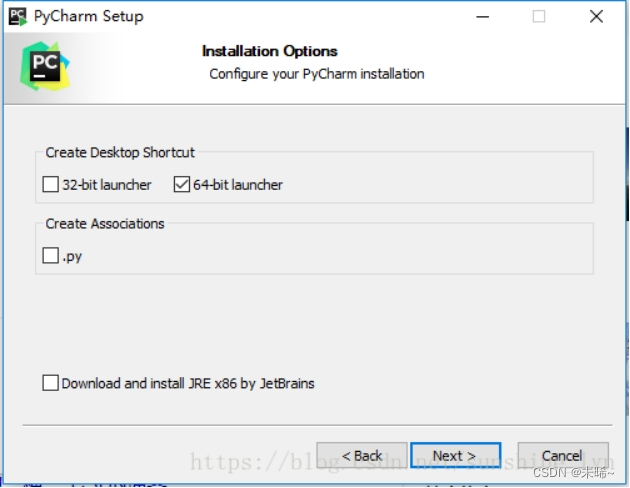Minimize the PyCharm Setup window
This screenshot has width=630, height=488.
pyautogui.click(x=483, y=17)
